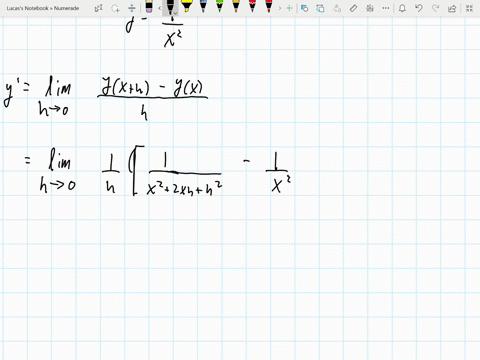Image resolution: width=480 pixels, height=360 pixels.
Task: Toggle the Ink to Shape tool
Action: point(320,8)
